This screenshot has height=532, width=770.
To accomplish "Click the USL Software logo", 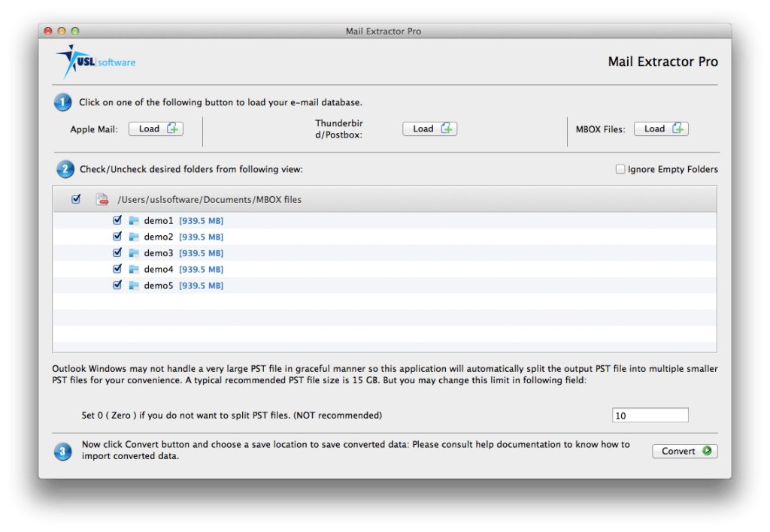I will click(92, 60).
